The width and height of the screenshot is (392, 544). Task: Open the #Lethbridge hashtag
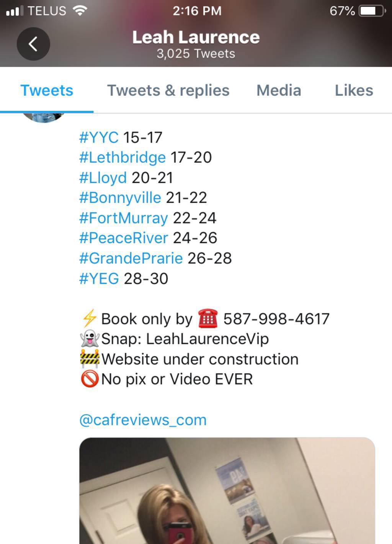(122, 157)
